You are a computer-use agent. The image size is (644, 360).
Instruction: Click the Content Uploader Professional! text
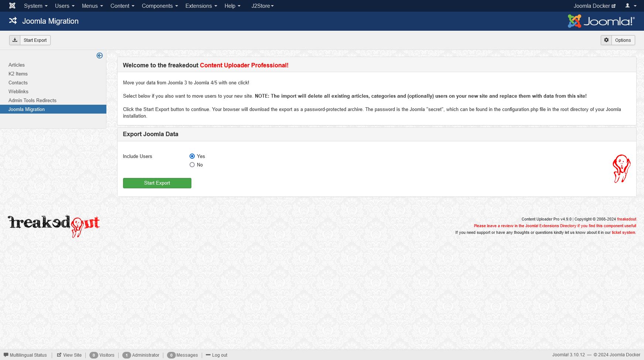(244, 65)
